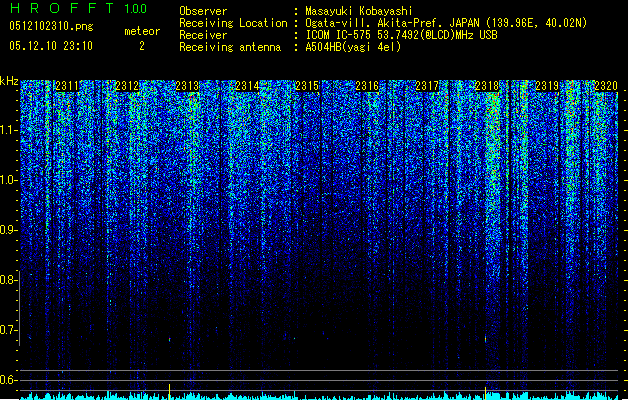Click the yellow meteor tick under 2313
Screen dimensions: 629x400
[x=169, y=391]
